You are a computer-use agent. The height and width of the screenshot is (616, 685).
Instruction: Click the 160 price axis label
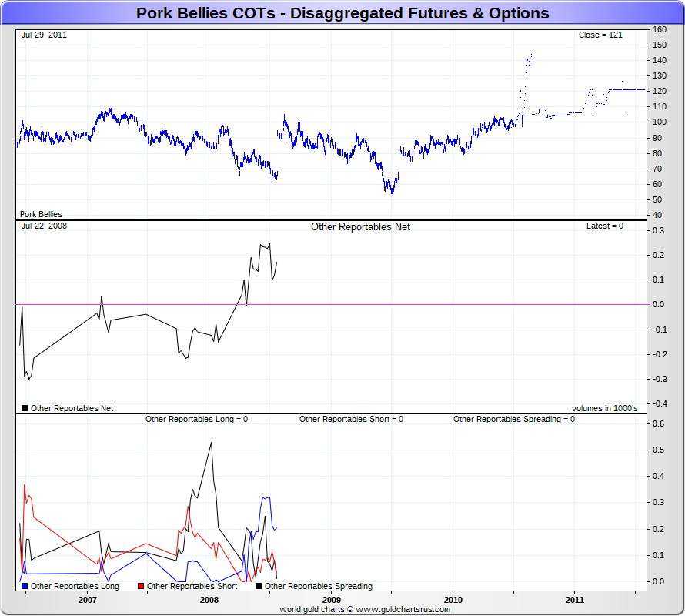coord(660,29)
